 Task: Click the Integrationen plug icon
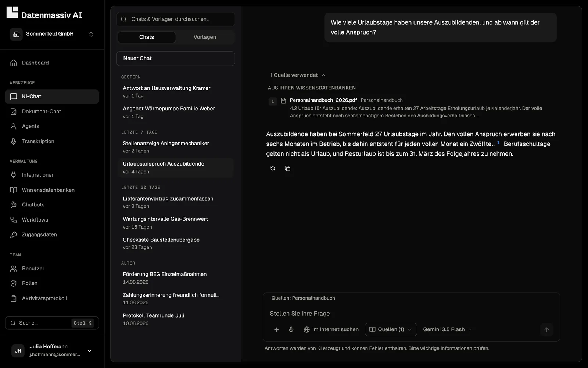(x=14, y=175)
